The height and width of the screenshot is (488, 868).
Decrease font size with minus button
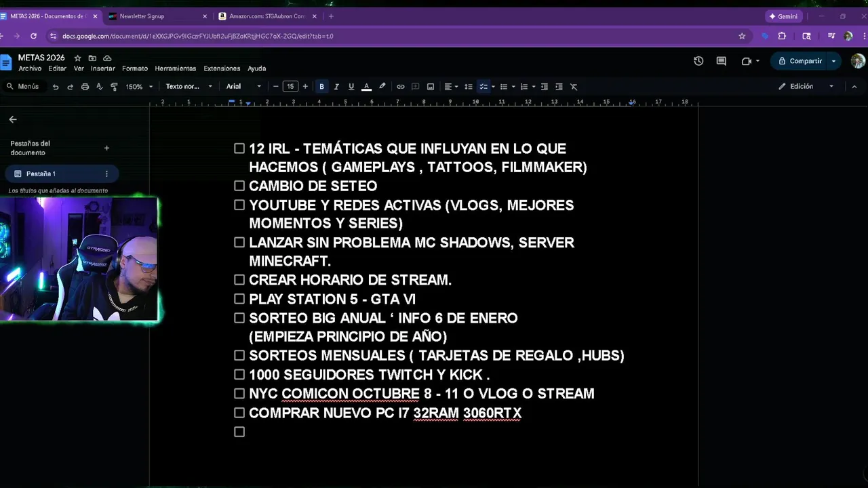[x=275, y=87]
